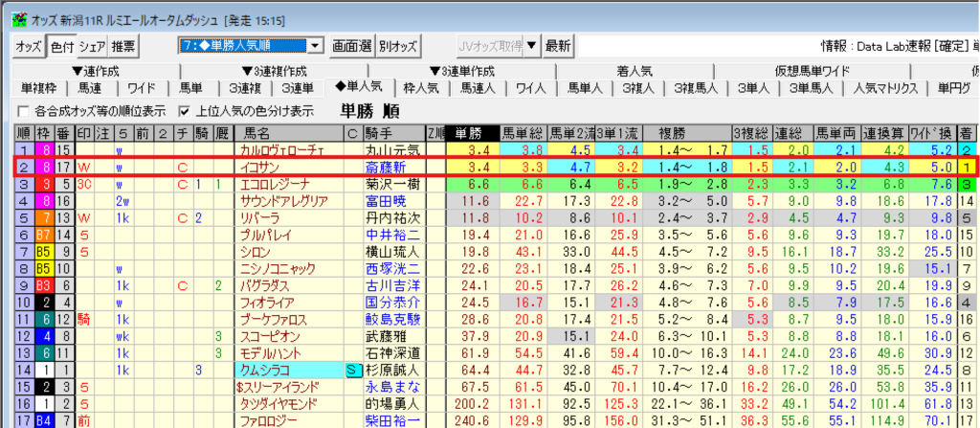
Task: Click the blue B4 frame cell for ファロロジー
Action: 44,419
